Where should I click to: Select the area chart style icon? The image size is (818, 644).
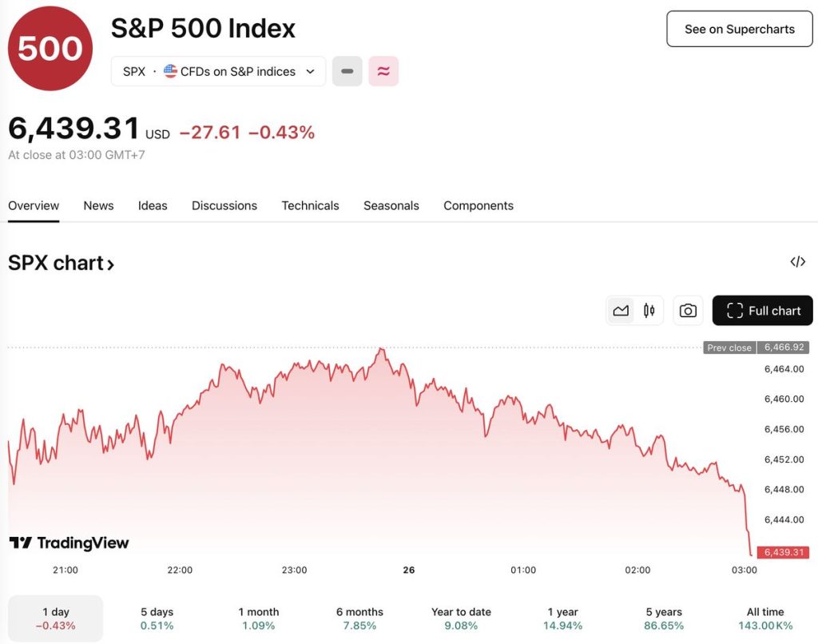[x=621, y=310]
